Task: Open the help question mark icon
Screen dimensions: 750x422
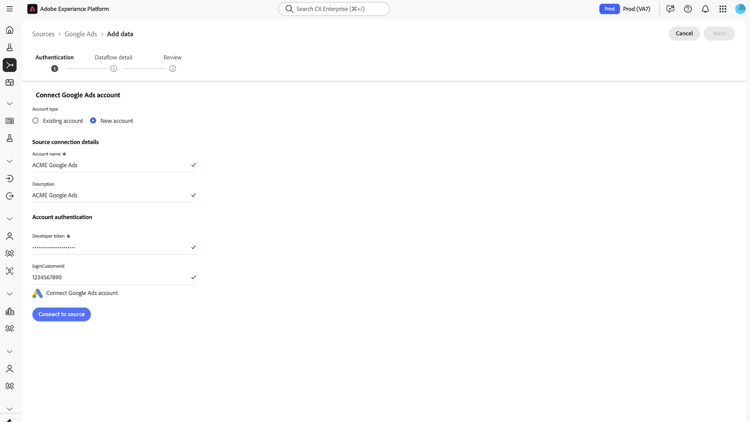Action: point(688,9)
